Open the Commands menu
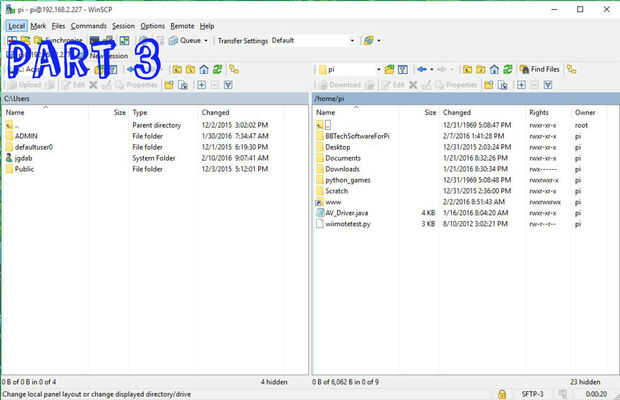This screenshot has width=620, height=400. tap(89, 26)
